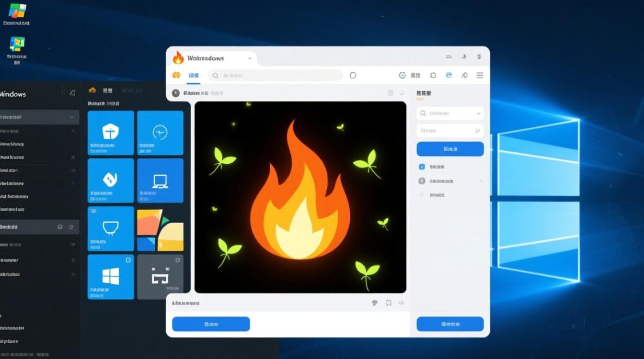Open the blue monitor tile tool
644x359 pixels.
tap(161, 180)
